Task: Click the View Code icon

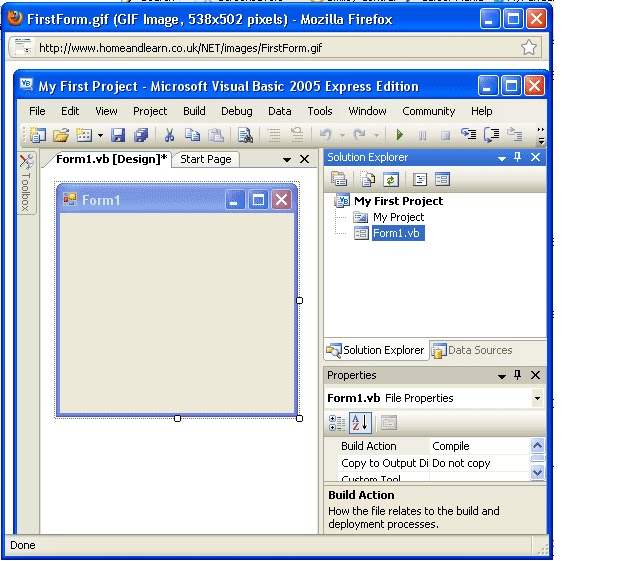Action: click(420, 179)
